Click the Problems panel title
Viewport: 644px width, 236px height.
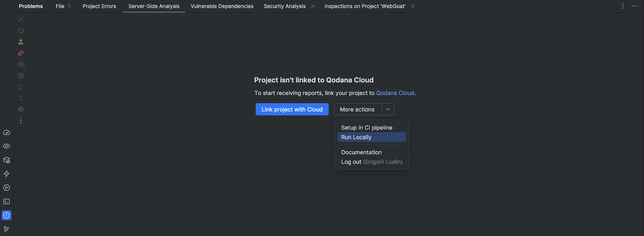pos(31,6)
